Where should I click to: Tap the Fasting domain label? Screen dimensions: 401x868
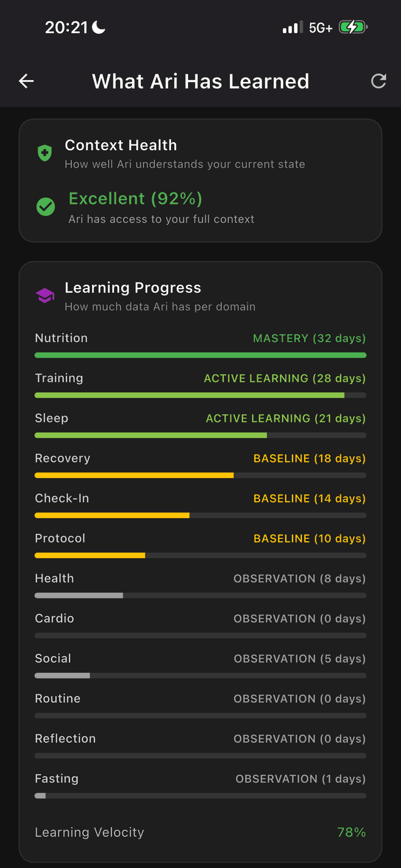point(56,779)
